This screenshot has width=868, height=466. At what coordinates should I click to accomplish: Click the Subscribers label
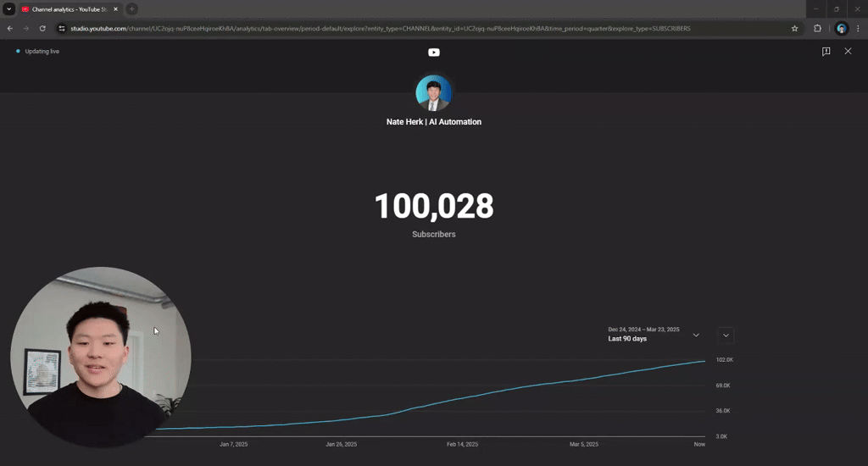point(434,234)
